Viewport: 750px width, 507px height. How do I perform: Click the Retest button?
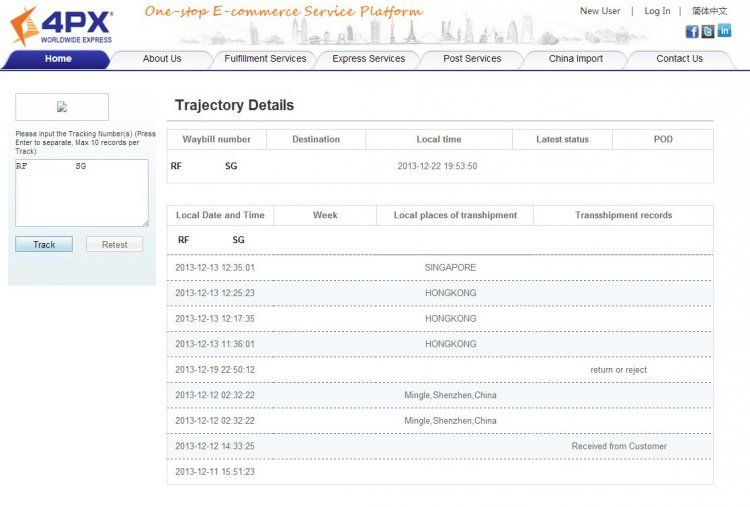114,244
